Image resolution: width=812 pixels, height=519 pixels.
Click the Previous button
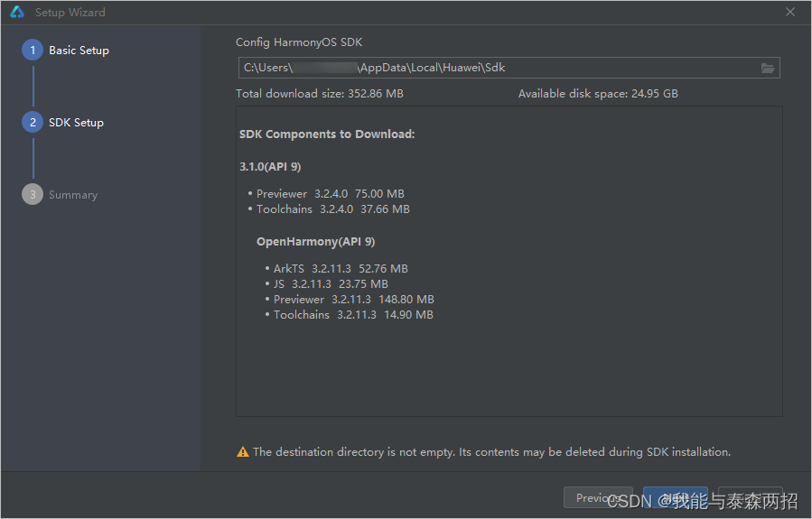(x=598, y=497)
